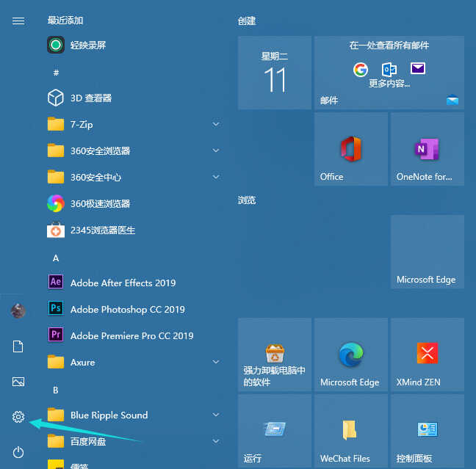The height and width of the screenshot is (469, 476).
Task: Click the user account avatar
Action: pos(18,310)
